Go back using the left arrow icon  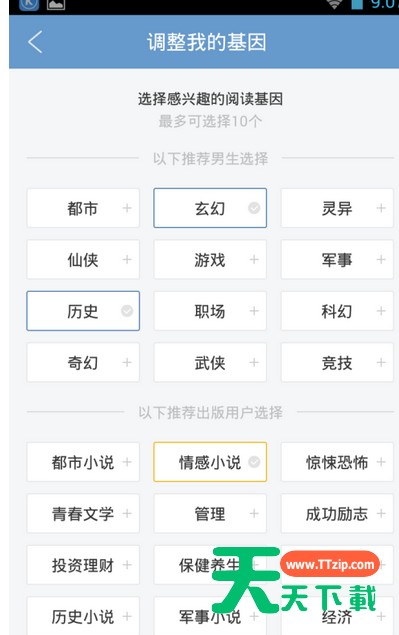[35, 42]
